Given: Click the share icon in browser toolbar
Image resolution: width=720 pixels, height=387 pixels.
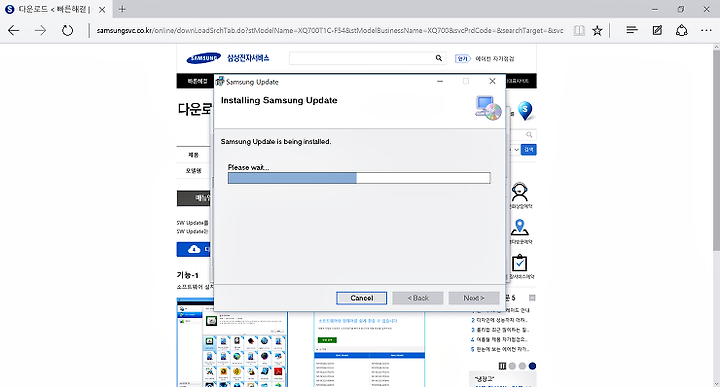Looking at the screenshot, I should tap(681, 30).
